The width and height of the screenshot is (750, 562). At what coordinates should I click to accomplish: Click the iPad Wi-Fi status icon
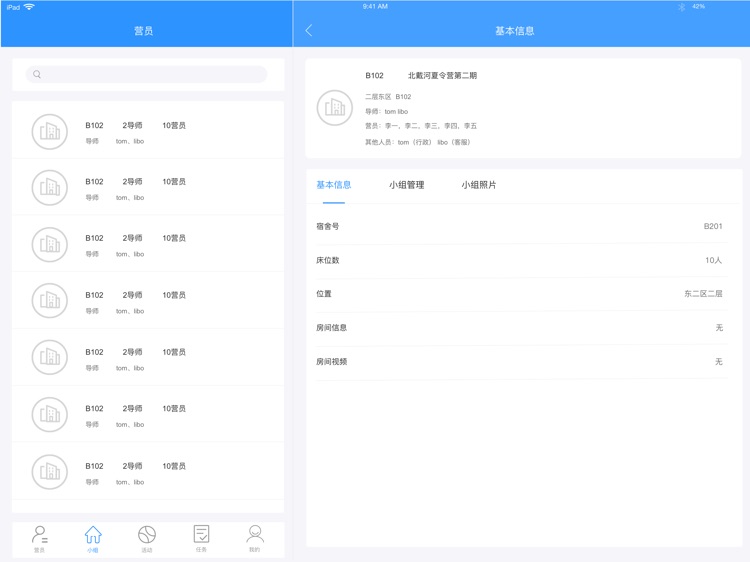click(x=29, y=7)
